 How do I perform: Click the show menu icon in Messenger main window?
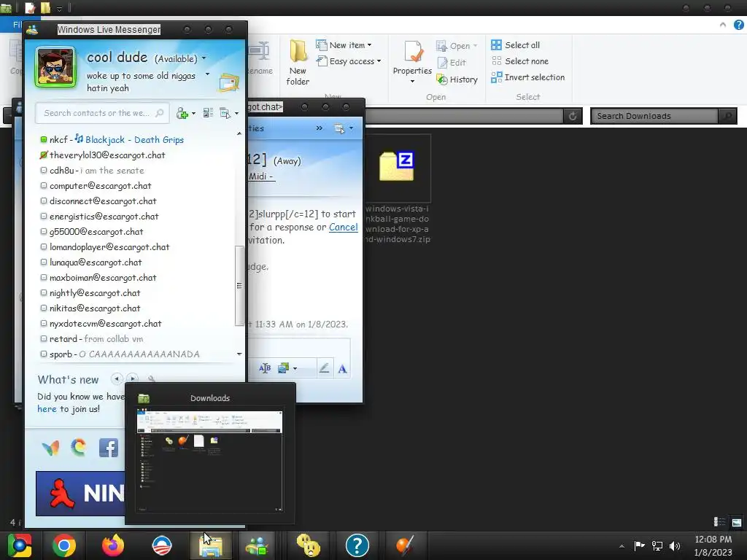[225, 113]
